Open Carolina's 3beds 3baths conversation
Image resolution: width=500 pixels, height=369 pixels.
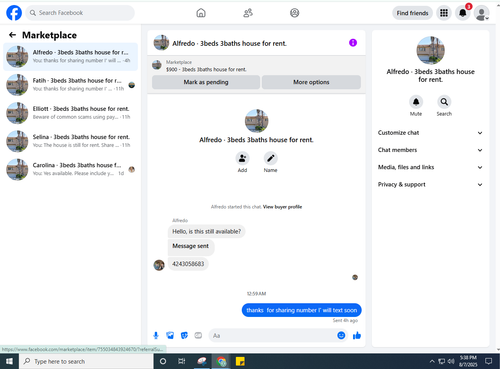pos(70,169)
